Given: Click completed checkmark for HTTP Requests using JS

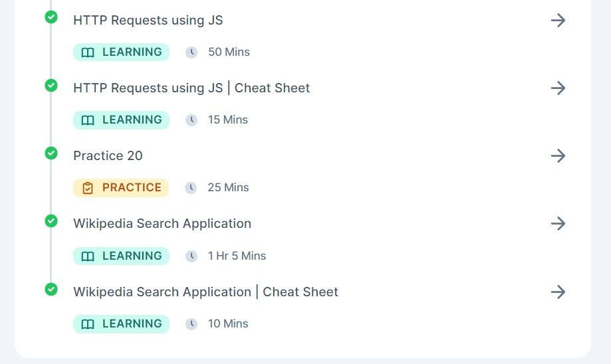Looking at the screenshot, I should click(51, 17).
